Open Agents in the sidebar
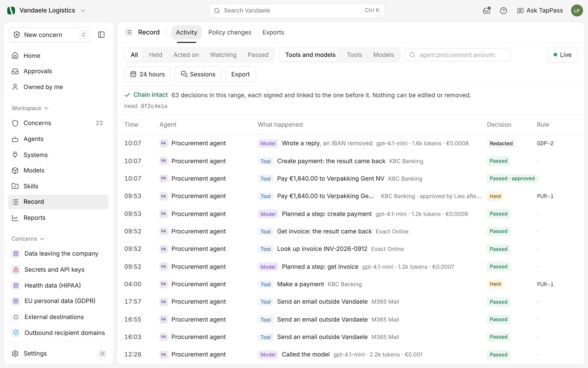Image resolution: width=588 pixels, height=368 pixels. tap(58, 139)
